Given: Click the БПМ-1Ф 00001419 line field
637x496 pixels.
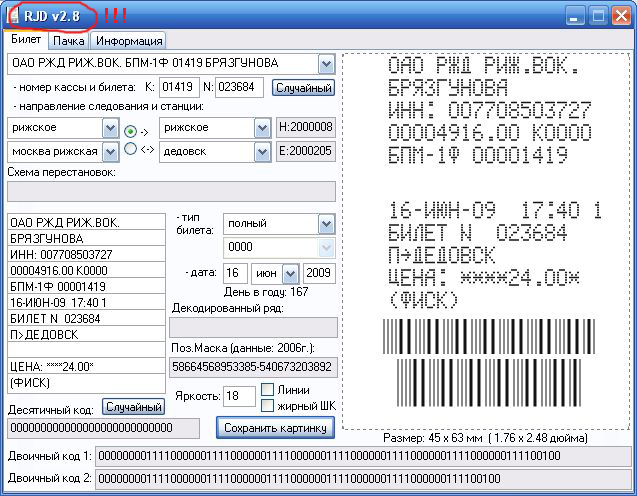Looking at the screenshot, I should click(x=87, y=286).
